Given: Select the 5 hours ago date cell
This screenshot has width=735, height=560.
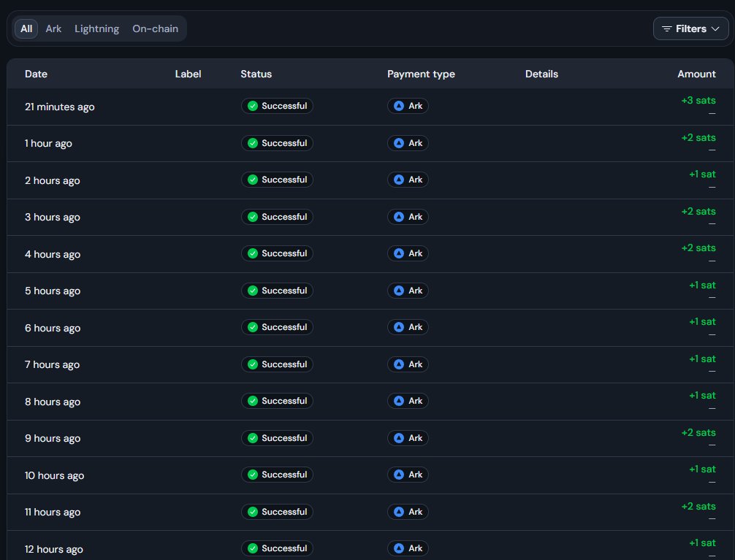Looking at the screenshot, I should pyautogui.click(x=53, y=291).
